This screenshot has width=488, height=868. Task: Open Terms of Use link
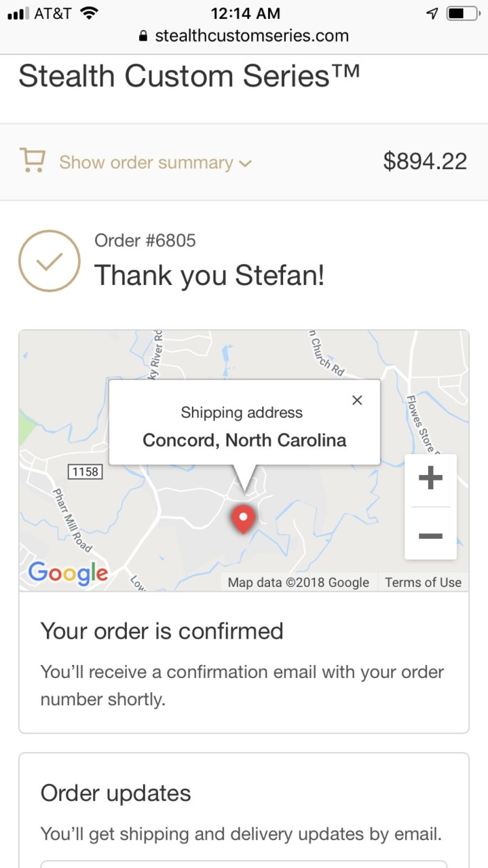pos(423,582)
